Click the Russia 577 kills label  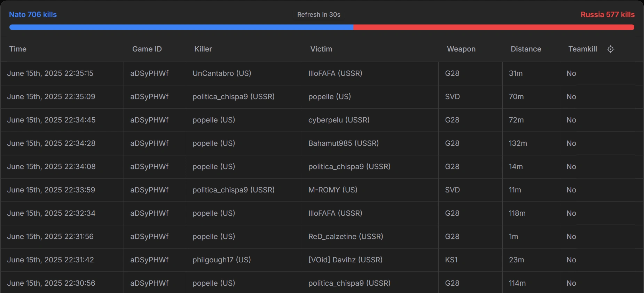(x=607, y=15)
